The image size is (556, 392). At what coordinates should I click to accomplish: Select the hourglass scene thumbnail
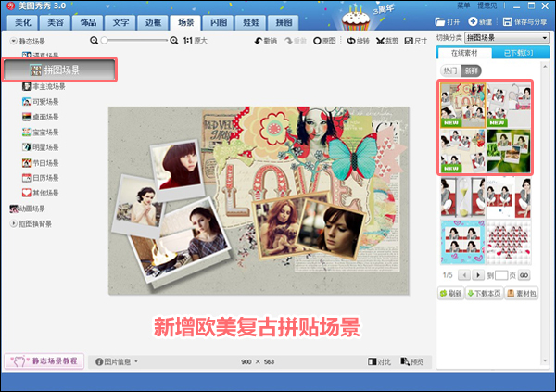coord(462,197)
